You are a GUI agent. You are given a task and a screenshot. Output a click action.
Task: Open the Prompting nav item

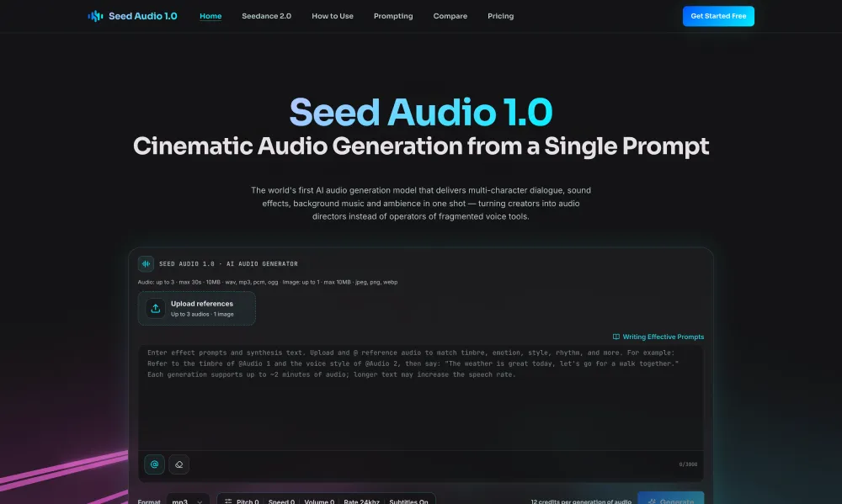coord(393,16)
